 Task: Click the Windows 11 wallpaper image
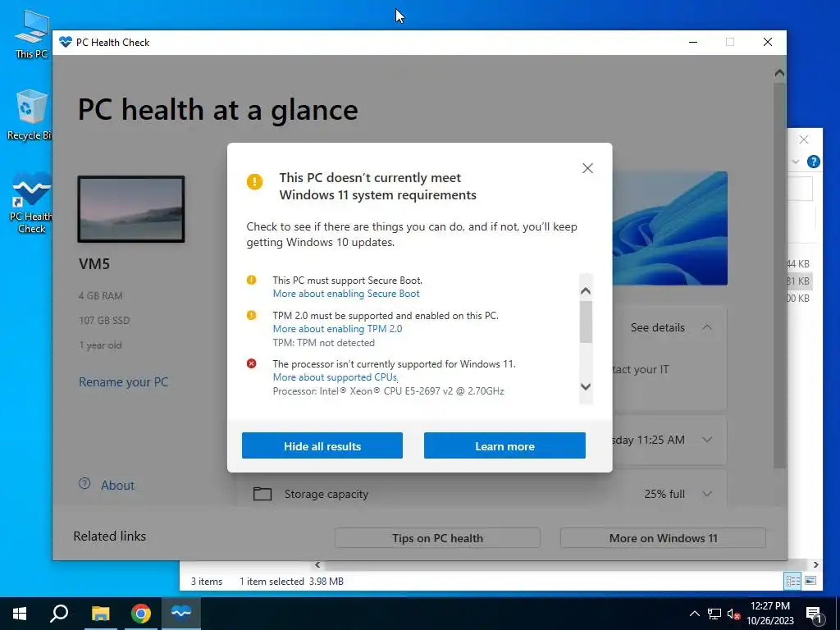point(669,228)
